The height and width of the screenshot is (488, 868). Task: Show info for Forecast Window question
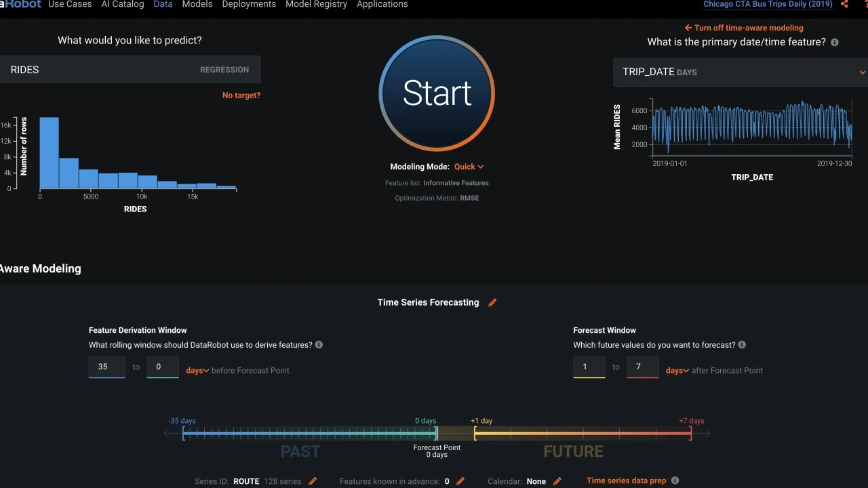[x=742, y=345]
